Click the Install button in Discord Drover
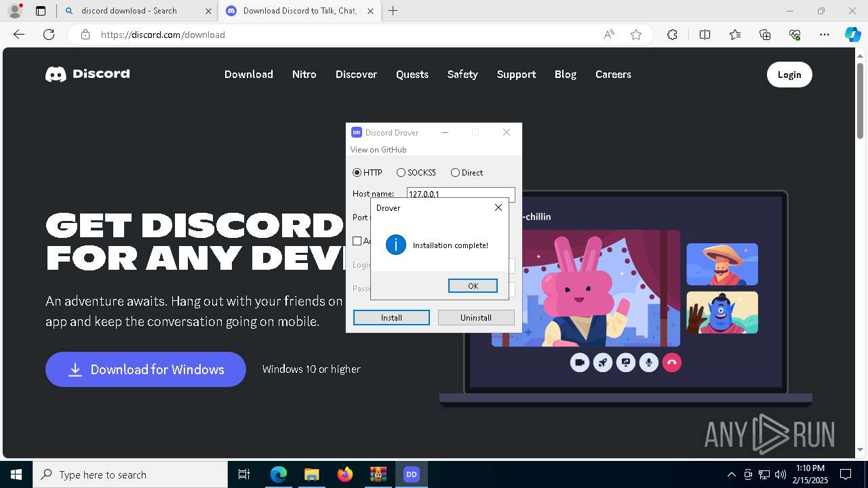This screenshot has width=868, height=488. click(391, 317)
